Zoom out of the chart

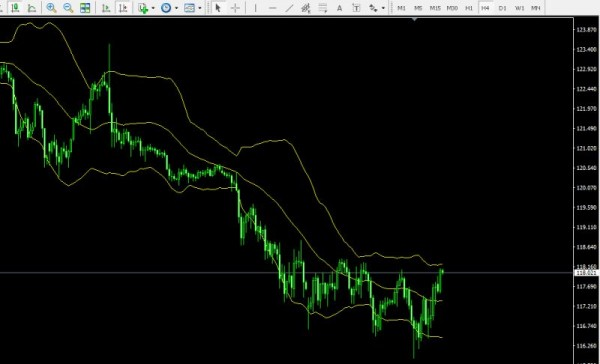tap(68, 8)
